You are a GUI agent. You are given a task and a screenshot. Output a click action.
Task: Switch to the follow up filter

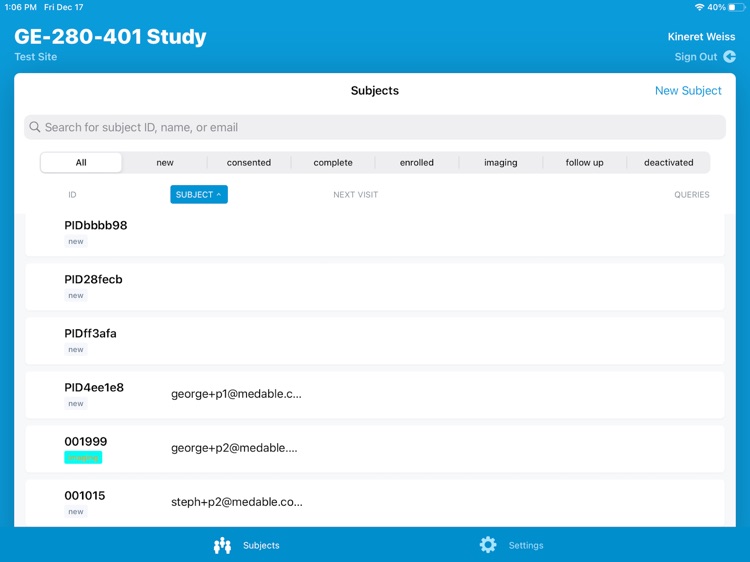click(x=585, y=163)
